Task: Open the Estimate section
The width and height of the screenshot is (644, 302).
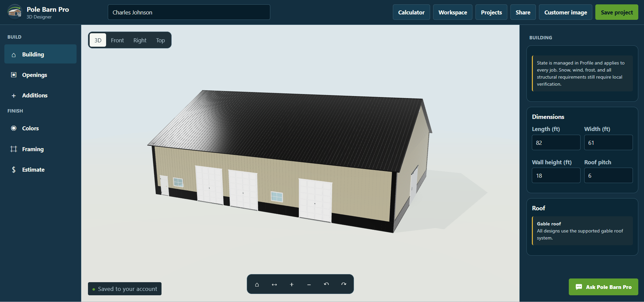Action: click(x=40, y=170)
